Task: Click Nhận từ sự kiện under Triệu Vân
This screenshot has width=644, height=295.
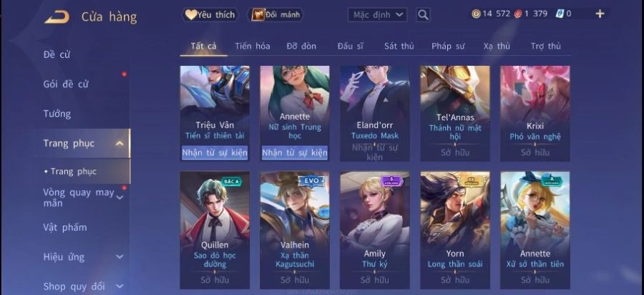Action: coord(215,153)
